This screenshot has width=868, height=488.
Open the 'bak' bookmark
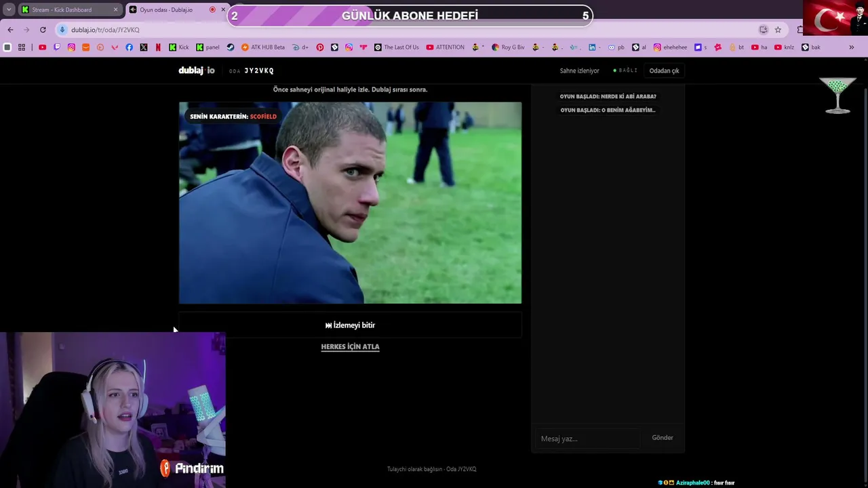[811, 47]
